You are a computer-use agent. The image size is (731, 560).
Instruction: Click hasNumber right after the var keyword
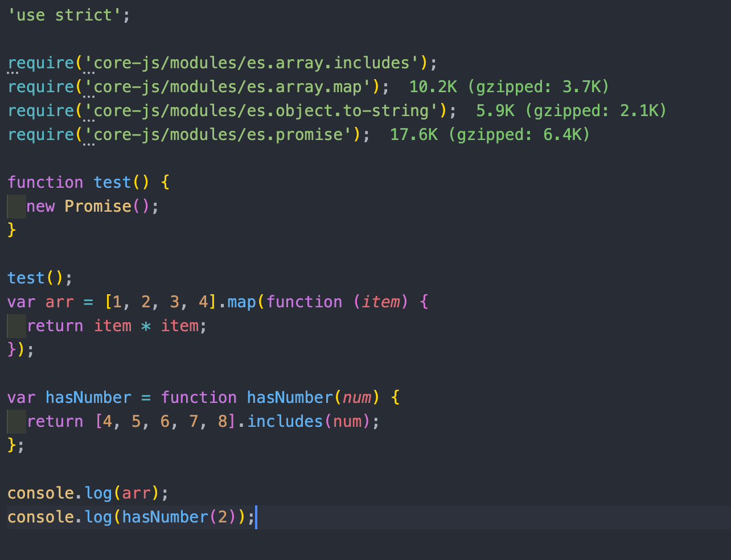click(88, 397)
